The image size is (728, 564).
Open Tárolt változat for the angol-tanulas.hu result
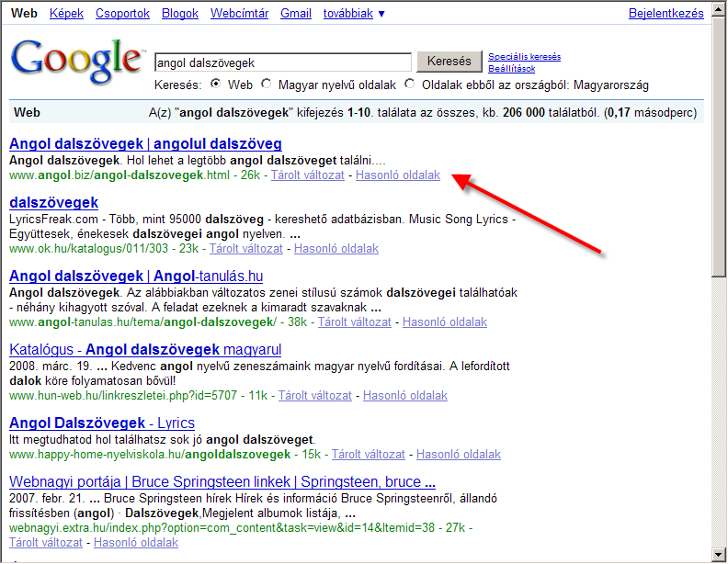(x=355, y=321)
